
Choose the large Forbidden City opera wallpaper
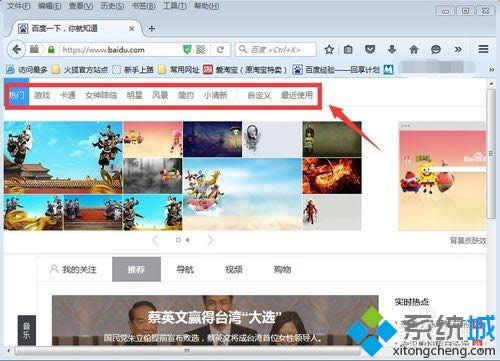[x=63, y=157]
